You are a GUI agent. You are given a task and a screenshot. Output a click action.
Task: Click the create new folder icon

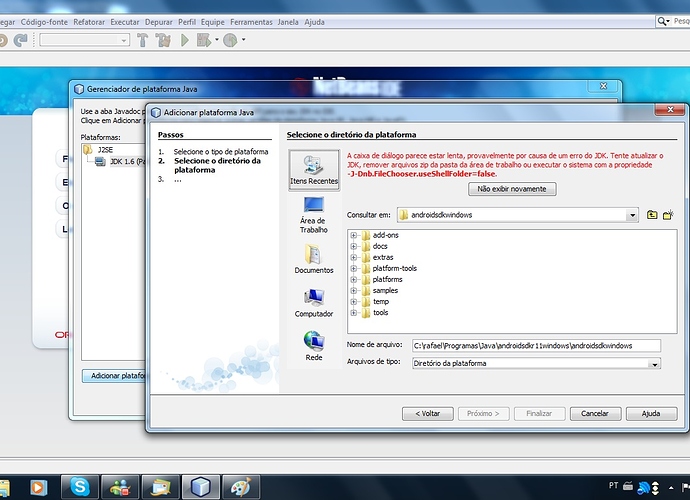668,215
